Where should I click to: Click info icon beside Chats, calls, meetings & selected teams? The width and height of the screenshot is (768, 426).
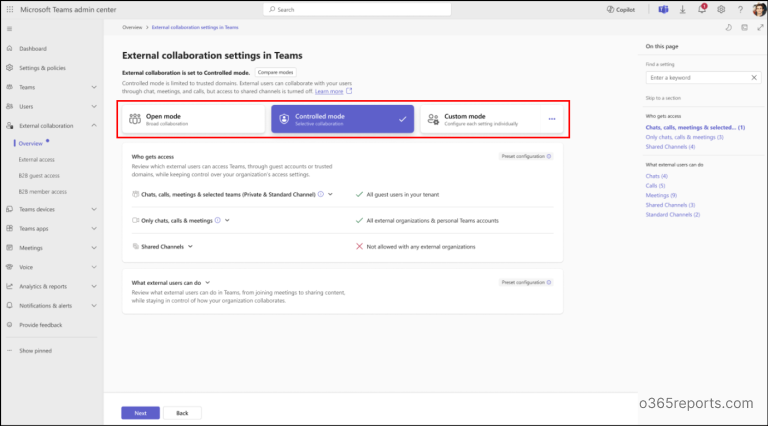321,194
